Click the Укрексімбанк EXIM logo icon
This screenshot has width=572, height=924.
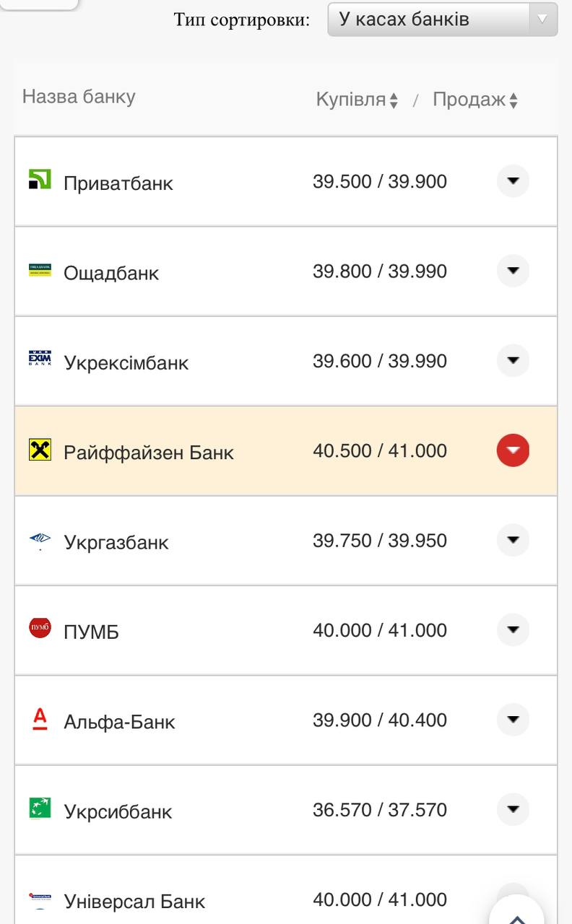40,359
